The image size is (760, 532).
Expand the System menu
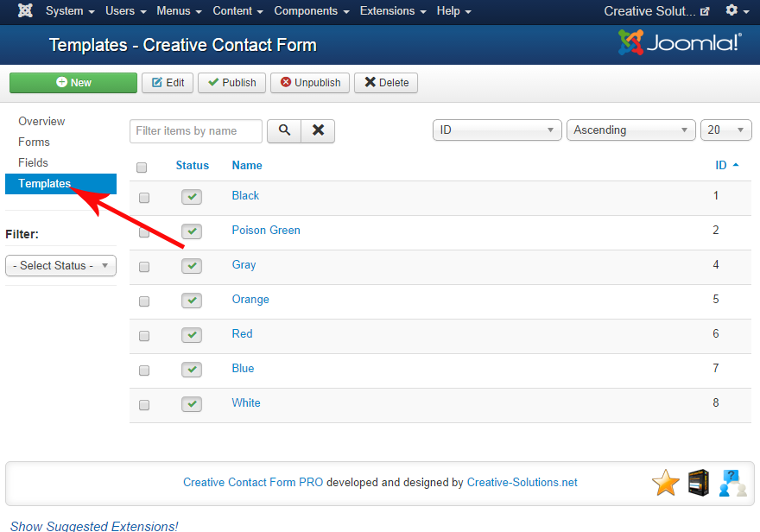point(70,10)
